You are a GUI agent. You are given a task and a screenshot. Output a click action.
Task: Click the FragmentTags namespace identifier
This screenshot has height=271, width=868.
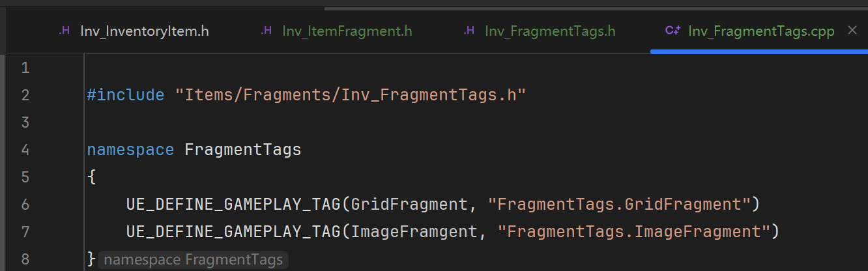coord(243,150)
